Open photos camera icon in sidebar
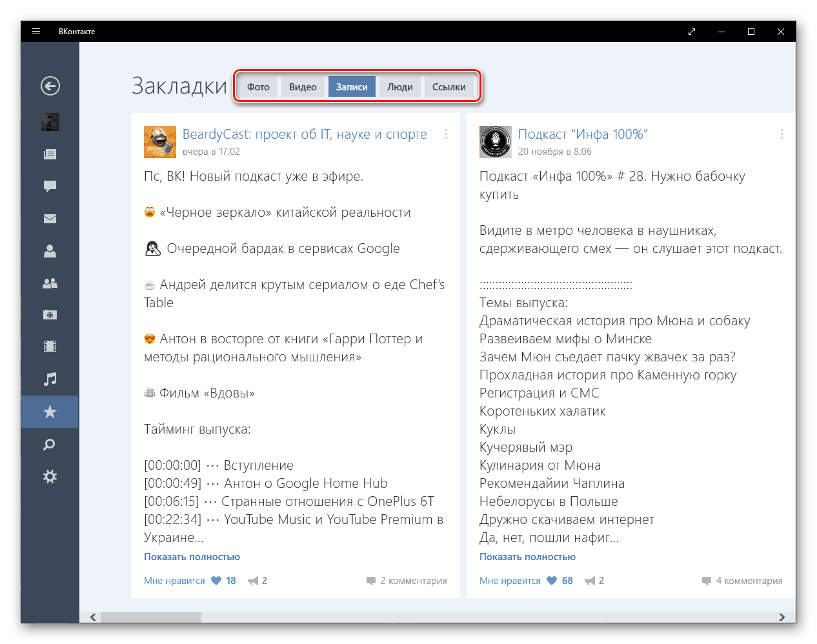 (x=50, y=315)
